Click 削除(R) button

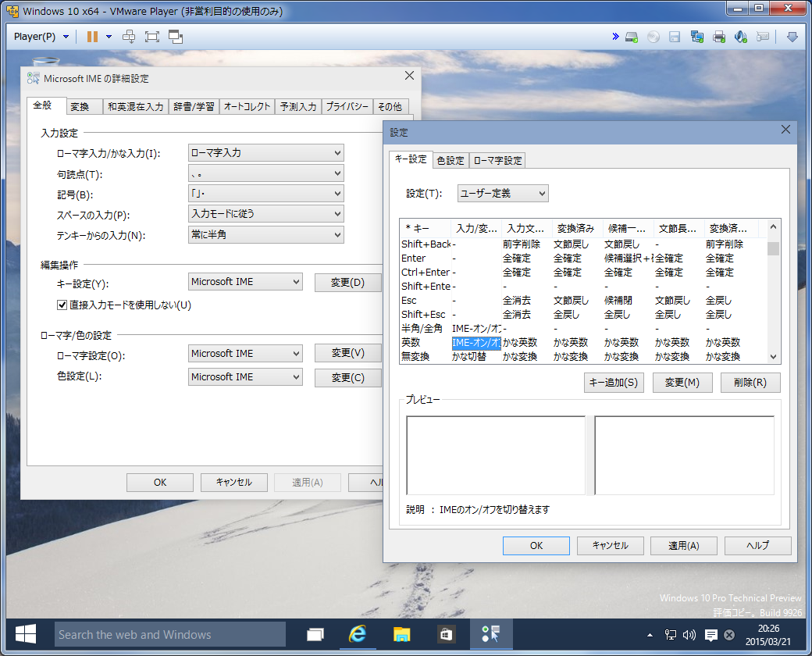click(x=750, y=383)
